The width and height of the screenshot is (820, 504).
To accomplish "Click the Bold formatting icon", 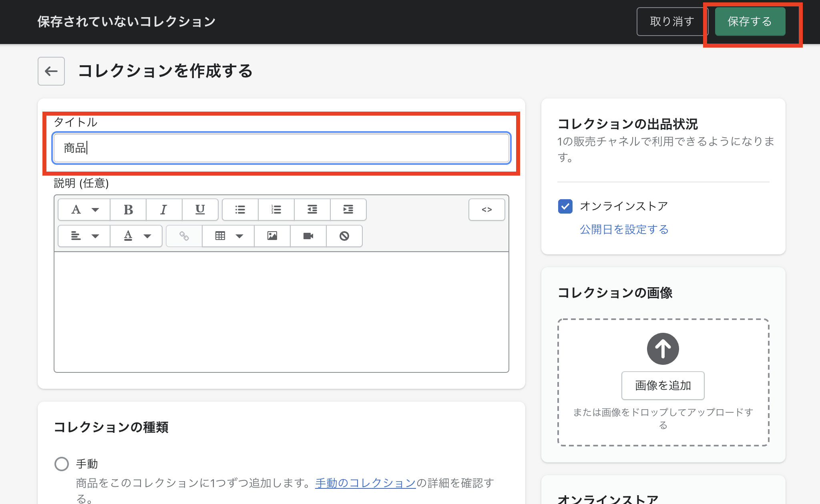I will (x=128, y=210).
